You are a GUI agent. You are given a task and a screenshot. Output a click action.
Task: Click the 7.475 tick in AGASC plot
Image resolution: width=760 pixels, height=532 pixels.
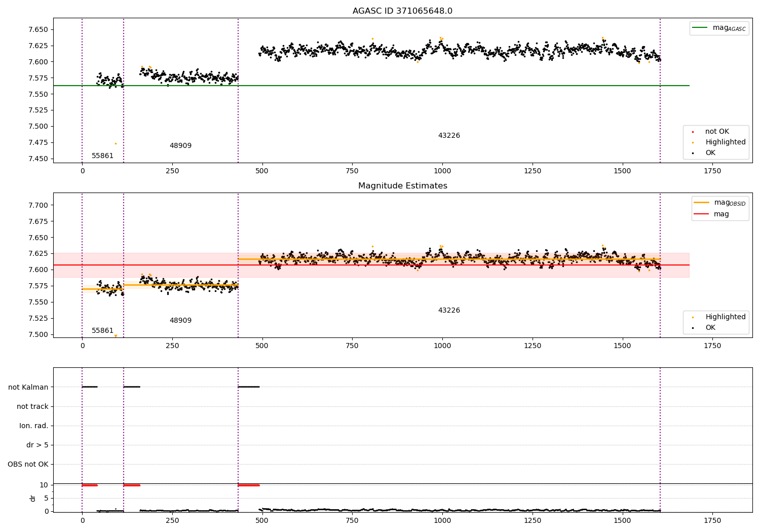tap(38, 142)
